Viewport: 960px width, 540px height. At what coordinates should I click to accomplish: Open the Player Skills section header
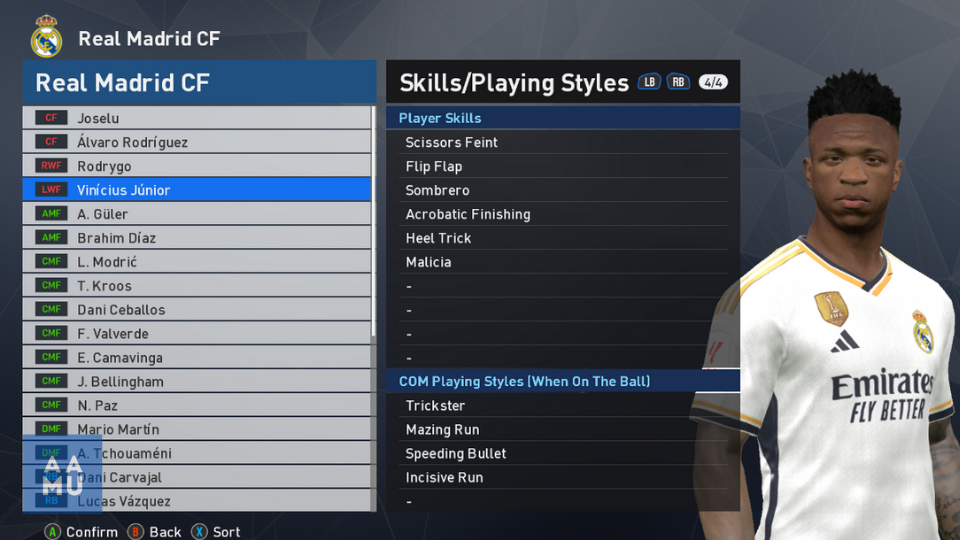coord(563,118)
